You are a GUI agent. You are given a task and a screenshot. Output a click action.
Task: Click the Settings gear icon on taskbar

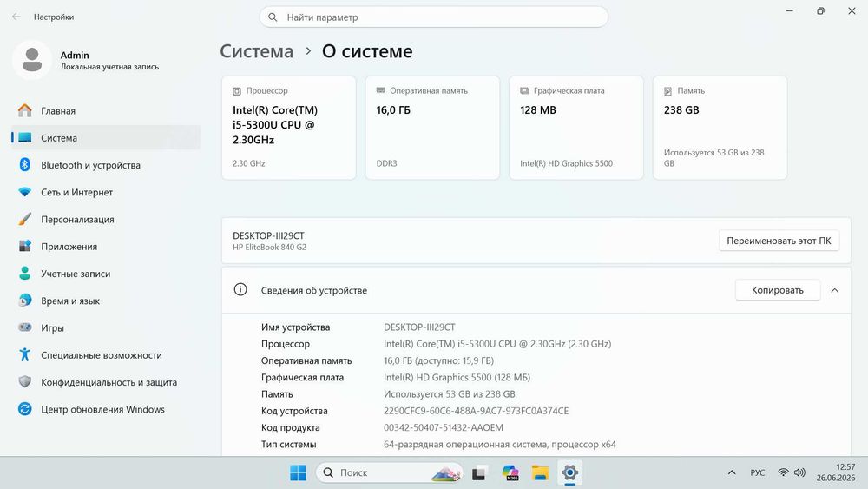(x=569, y=472)
